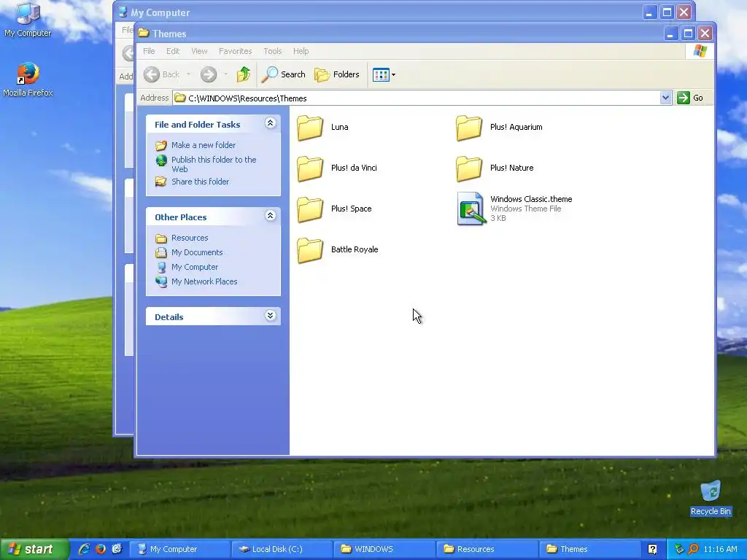Click Publish this folder to the Web
The width and height of the screenshot is (747, 560).
(214, 164)
